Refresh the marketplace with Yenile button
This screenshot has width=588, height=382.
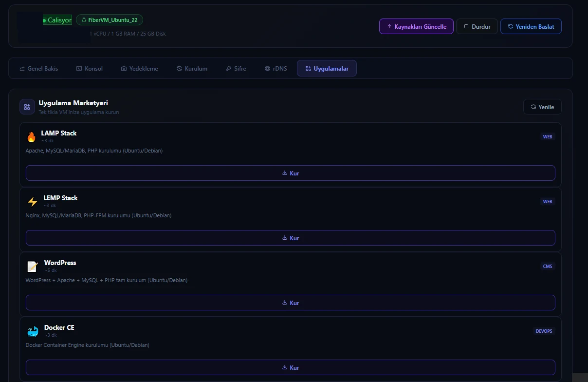[x=542, y=107]
